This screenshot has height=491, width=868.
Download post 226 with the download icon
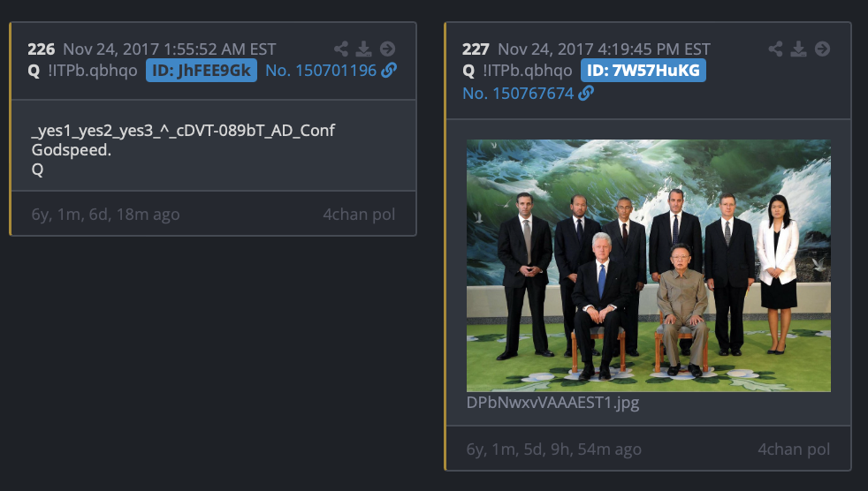(x=363, y=49)
